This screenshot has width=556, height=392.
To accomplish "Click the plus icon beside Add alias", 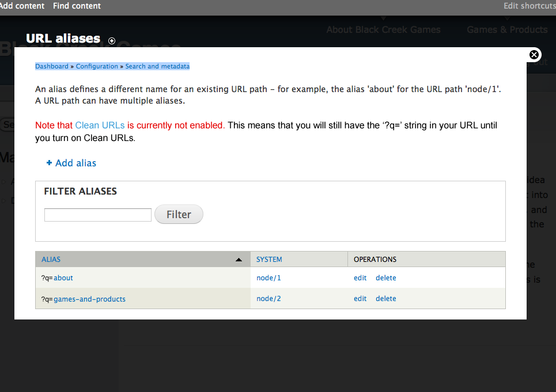I will (x=49, y=163).
